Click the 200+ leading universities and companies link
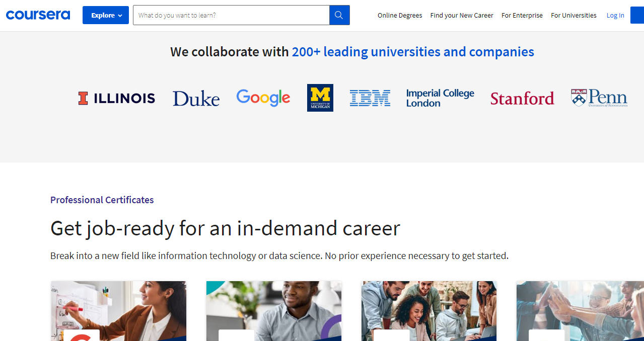The height and width of the screenshot is (341, 644). [x=413, y=52]
